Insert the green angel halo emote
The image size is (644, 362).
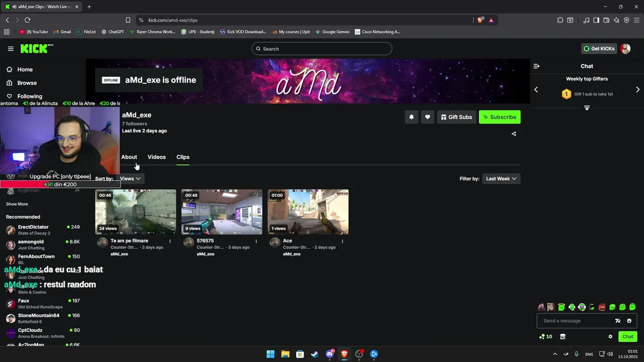tap(561, 307)
